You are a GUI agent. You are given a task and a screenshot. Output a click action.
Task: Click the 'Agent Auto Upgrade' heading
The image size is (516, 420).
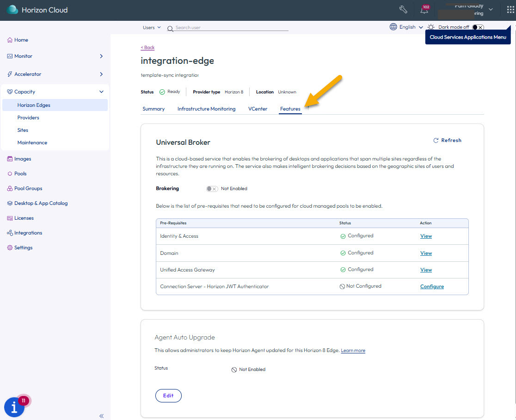(x=184, y=338)
